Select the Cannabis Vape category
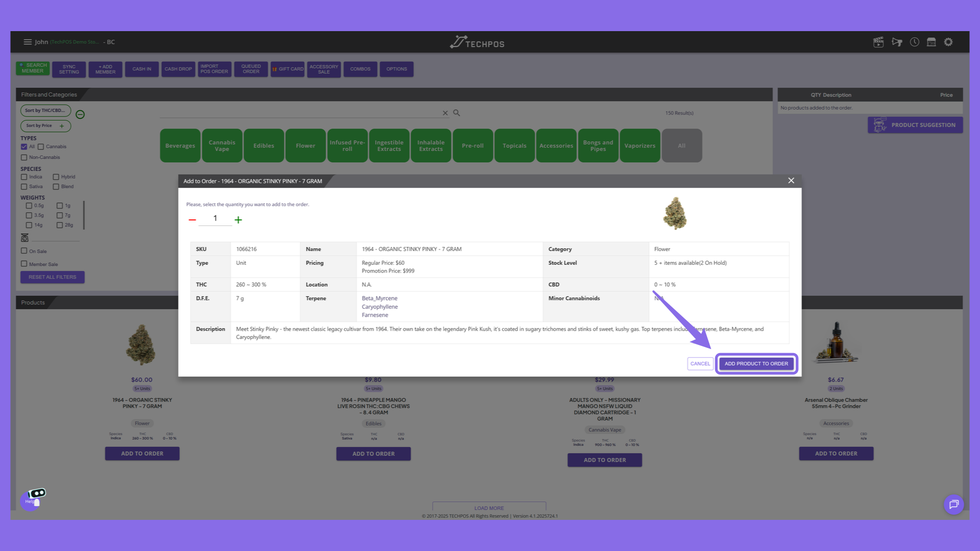 (x=222, y=146)
